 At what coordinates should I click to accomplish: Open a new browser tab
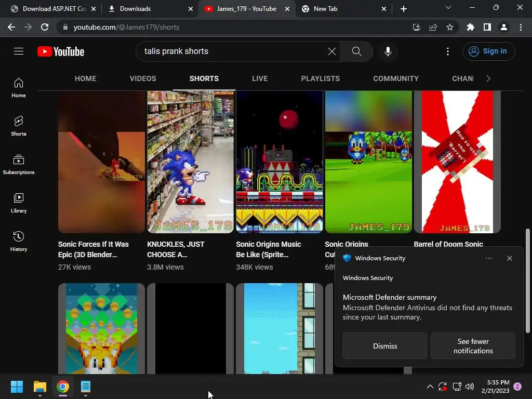[x=403, y=9]
